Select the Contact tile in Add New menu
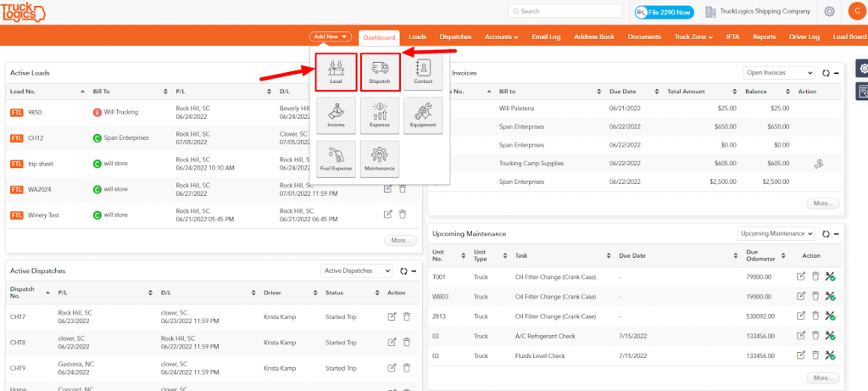The image size is (868, 391). pyautogui.click(x=423, y=71)
